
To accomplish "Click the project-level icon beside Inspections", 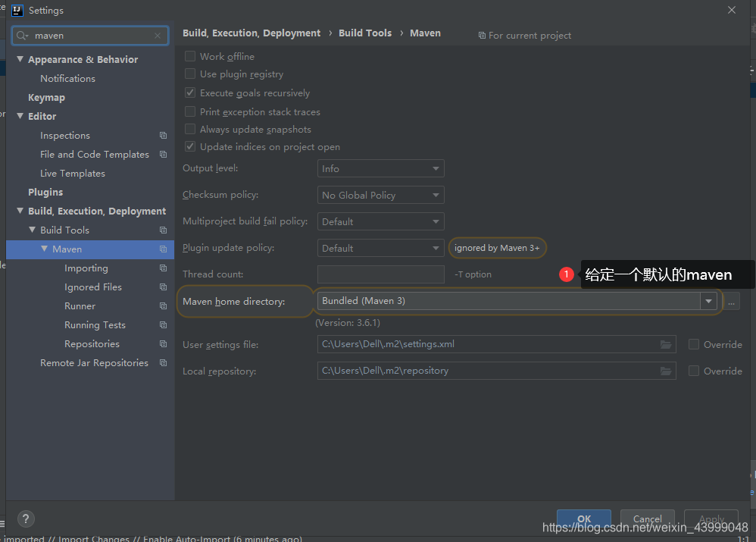I will pyautogui.click(x=164, y=136).
